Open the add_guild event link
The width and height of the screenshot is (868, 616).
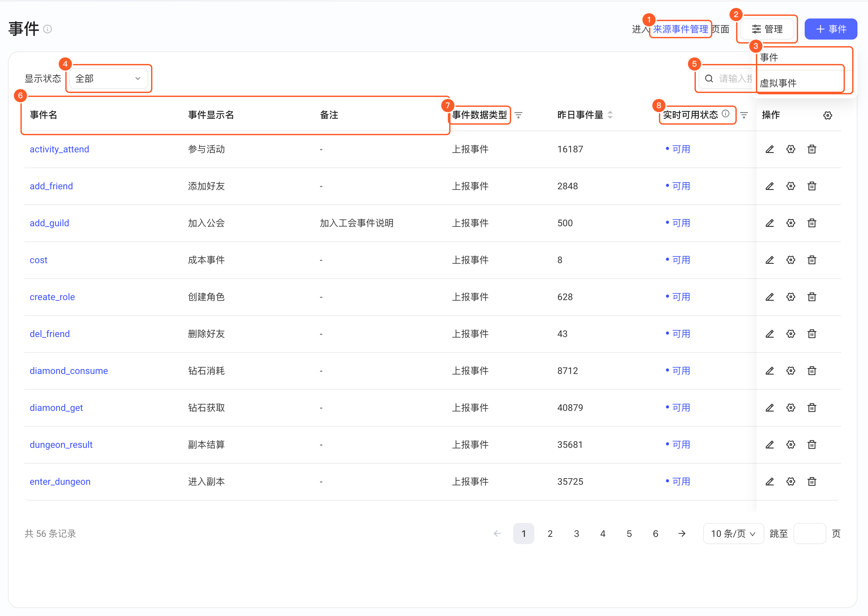pos(49,223)
